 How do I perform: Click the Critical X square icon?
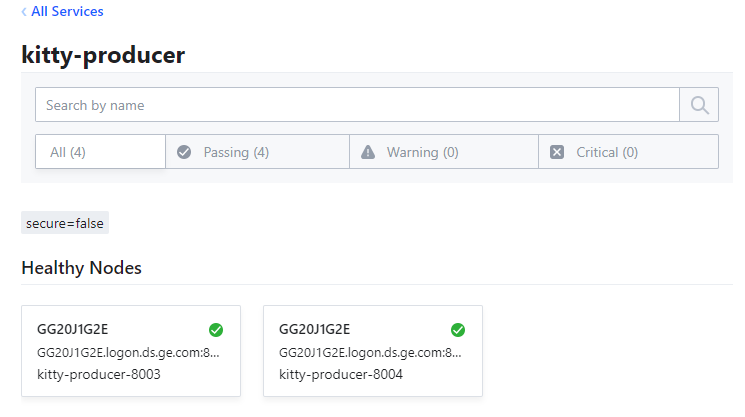pos(557,152)
